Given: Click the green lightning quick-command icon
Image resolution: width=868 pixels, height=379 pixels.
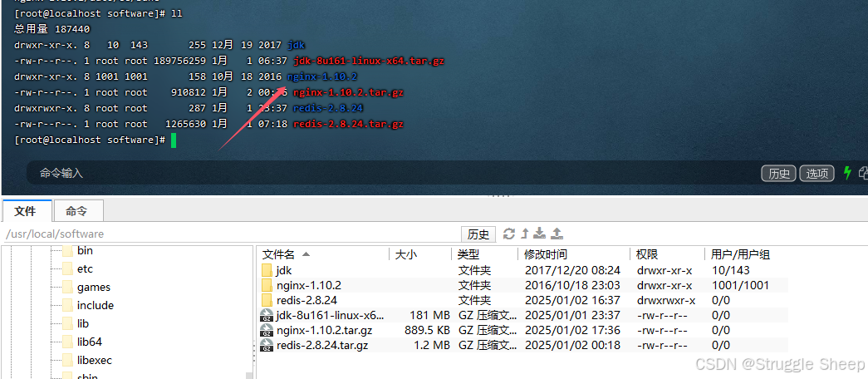Looking at the screenshot, I should coord(846,173).
